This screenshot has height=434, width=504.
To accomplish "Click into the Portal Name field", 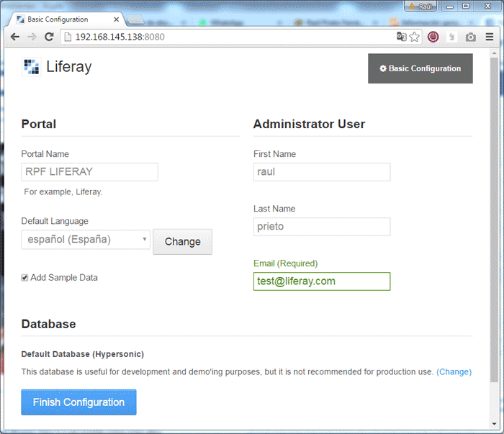I will [89, 172].
